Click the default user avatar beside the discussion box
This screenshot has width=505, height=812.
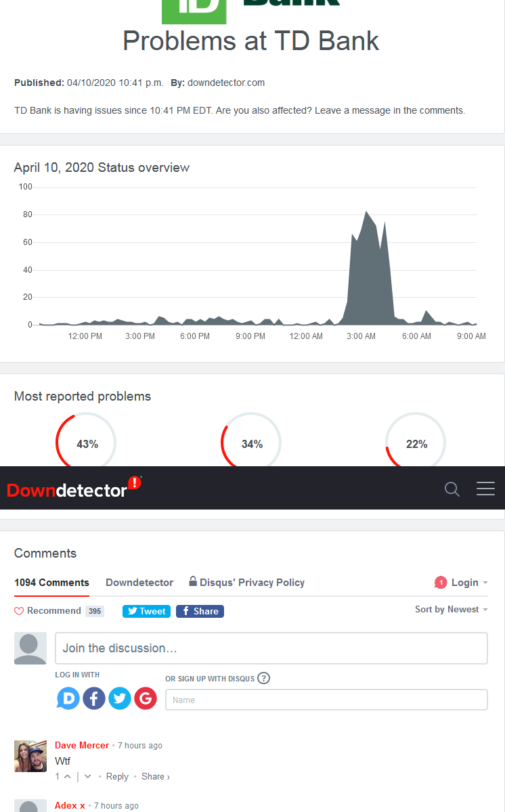[x=30, y=648]
